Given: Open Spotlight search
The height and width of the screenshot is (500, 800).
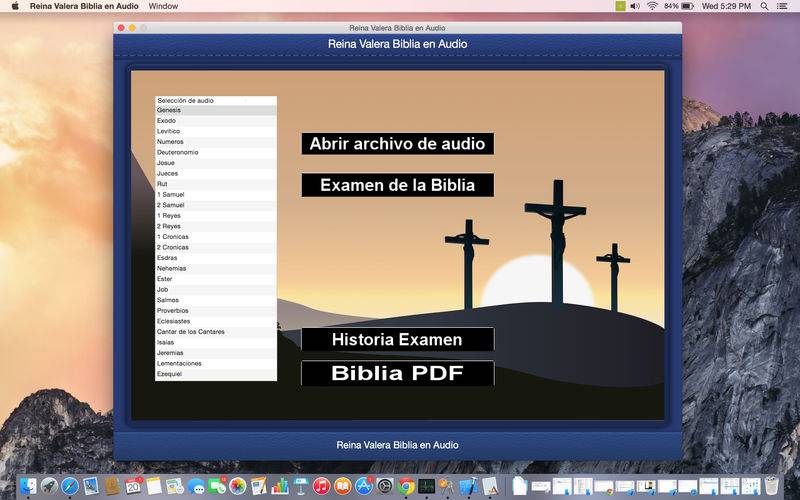Looking at the screenshot, I should point(764,6).
